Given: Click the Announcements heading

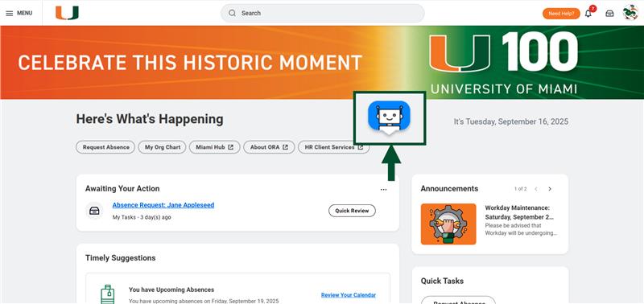Looking at the screenshot, I should (x=449, y=189).
